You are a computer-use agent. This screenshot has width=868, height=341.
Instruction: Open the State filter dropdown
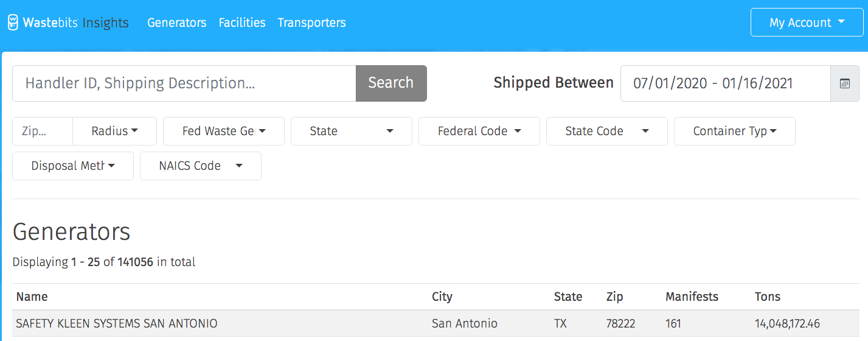coord(352,131)
